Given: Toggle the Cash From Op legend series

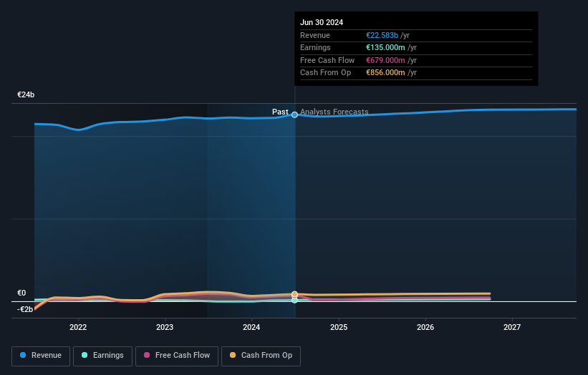Looking at the screenshot, I should [x=261, y=356].
